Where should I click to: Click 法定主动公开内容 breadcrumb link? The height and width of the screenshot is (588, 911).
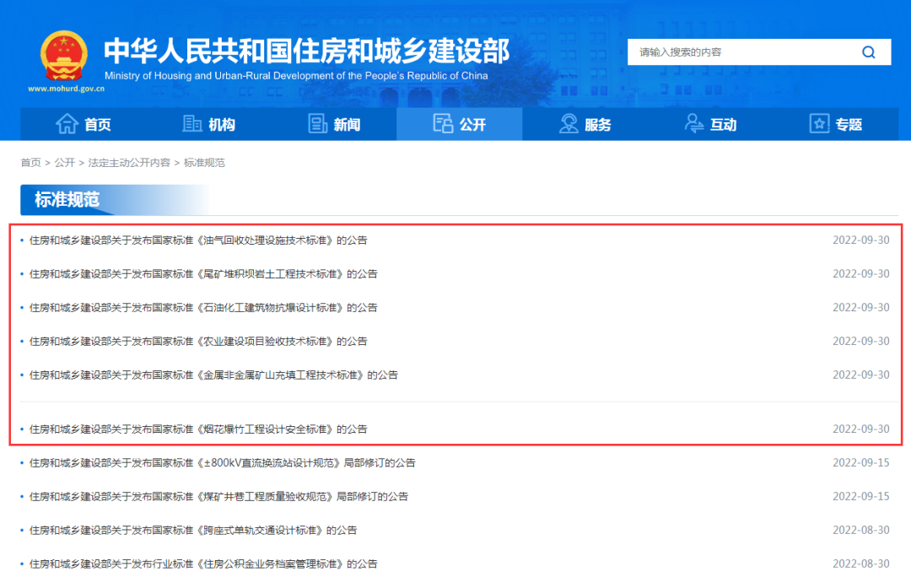[x=129, y=163]
